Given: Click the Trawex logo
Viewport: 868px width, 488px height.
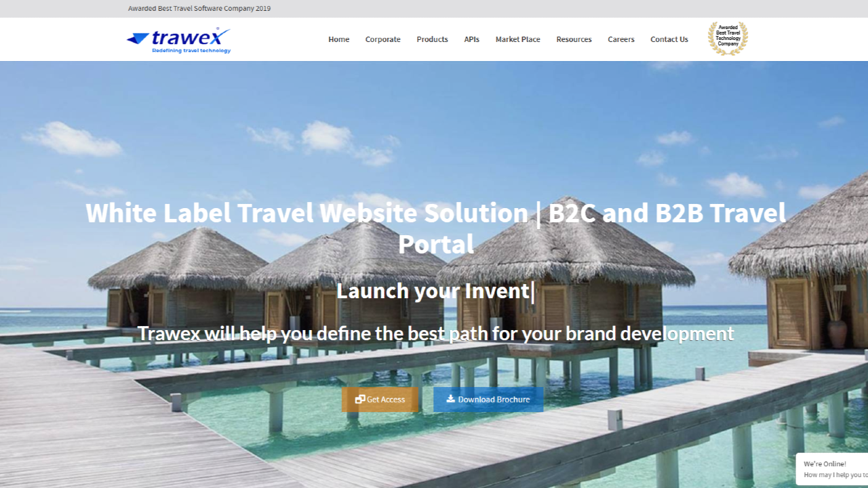Looking at the screenshot, I should [178, 41].
